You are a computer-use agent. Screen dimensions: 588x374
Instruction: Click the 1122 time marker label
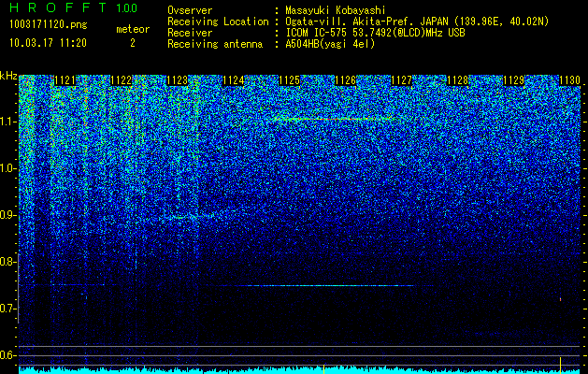point(122,80)
